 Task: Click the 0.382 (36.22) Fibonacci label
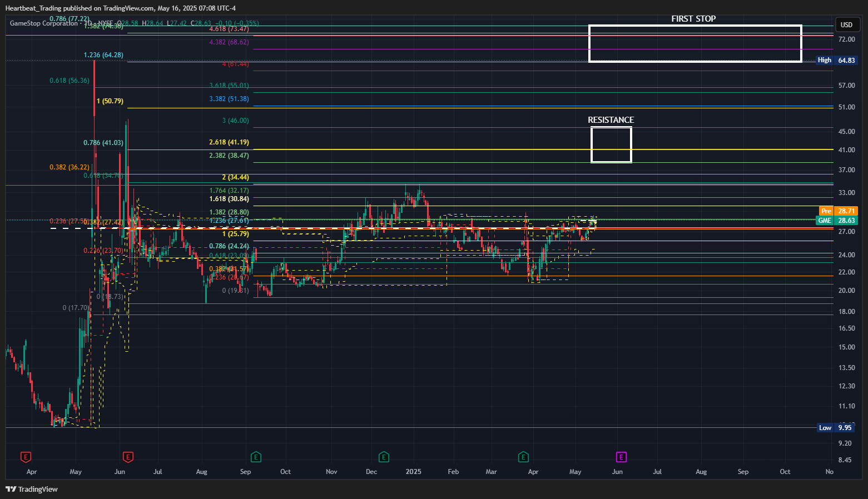[70, 167]
